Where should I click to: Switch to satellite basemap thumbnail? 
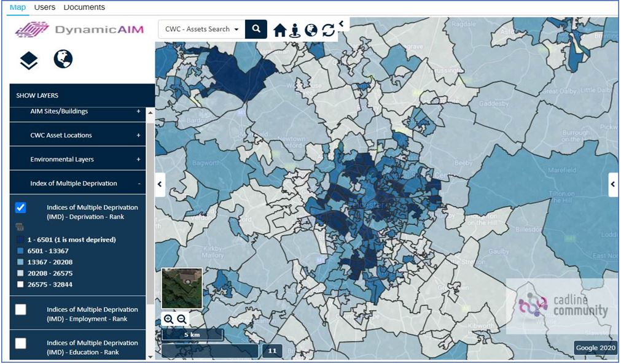click(x=182, y=288)
